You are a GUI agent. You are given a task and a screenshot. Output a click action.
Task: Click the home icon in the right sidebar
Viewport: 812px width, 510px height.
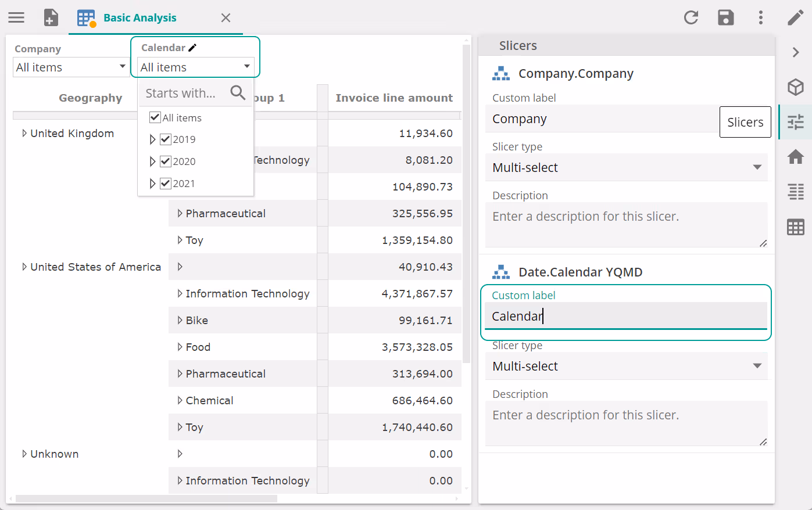coord(795,156)
